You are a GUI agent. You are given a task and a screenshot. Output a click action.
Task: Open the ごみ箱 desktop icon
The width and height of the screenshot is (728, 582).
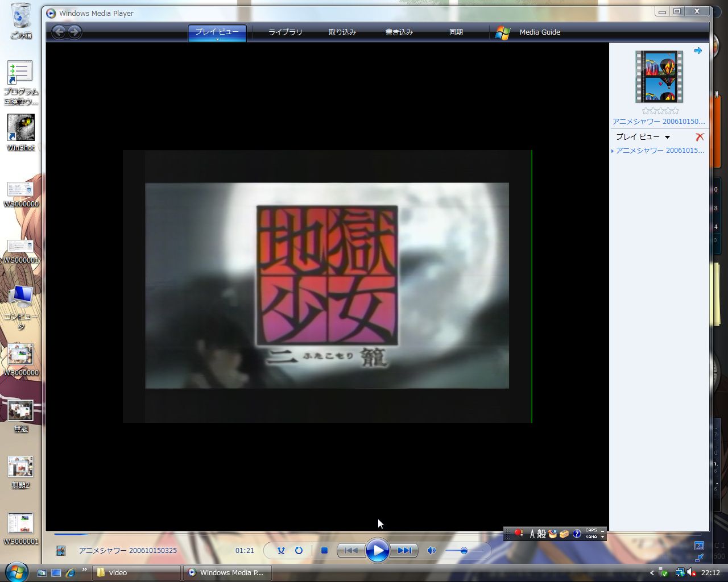[21, 21]
